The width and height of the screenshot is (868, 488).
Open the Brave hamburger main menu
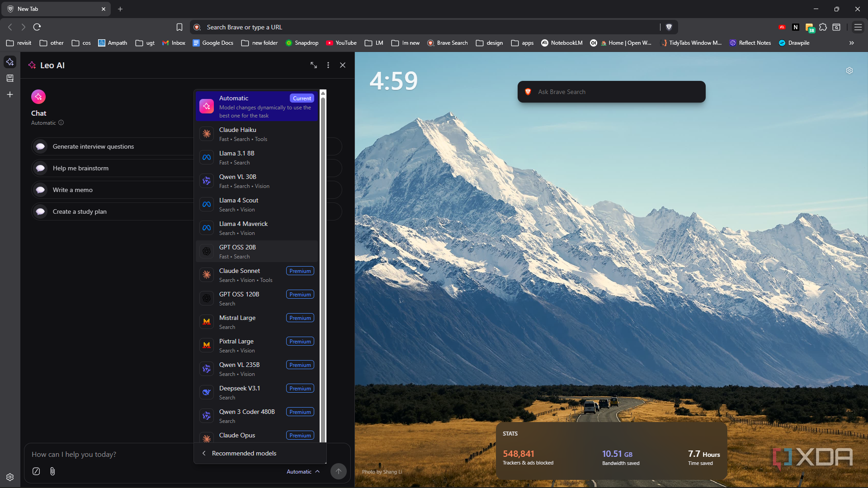pyautogui.click(x=858, y=27)
